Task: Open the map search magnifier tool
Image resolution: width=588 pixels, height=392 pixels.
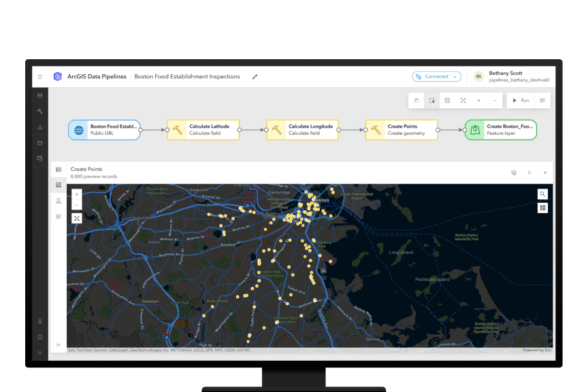Action: click(x=542, y=194)
